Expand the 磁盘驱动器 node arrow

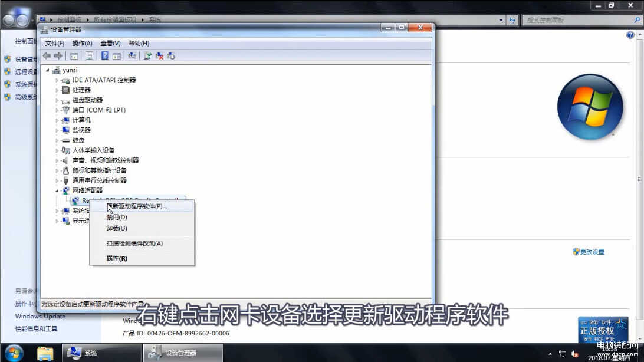coord(57,100)
